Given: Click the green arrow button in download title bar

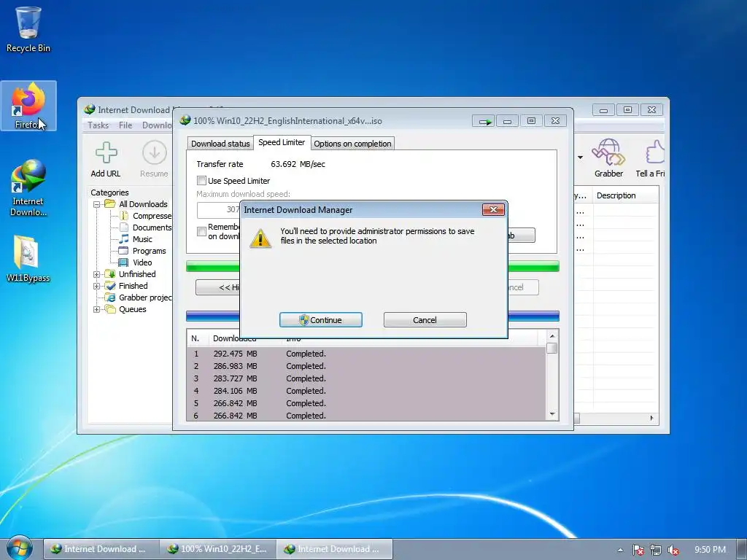Looking at the screenshot, I should (484, 122).
